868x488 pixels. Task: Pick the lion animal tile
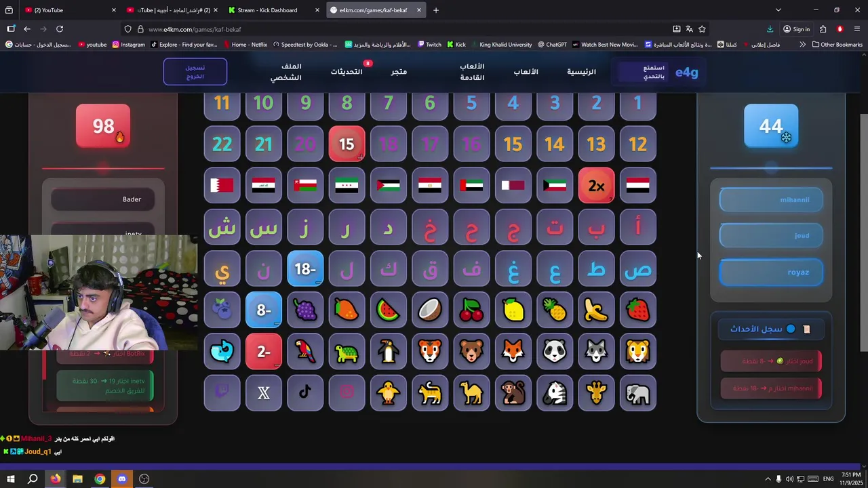(637, 352)
